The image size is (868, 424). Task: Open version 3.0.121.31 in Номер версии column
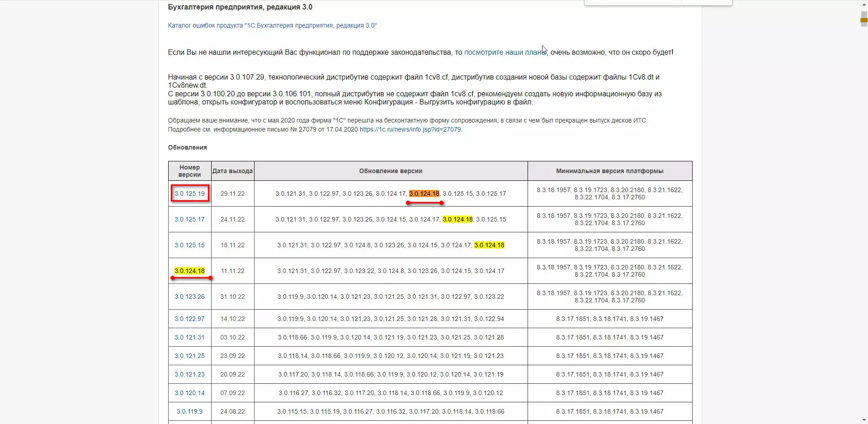tap(189, 337)
